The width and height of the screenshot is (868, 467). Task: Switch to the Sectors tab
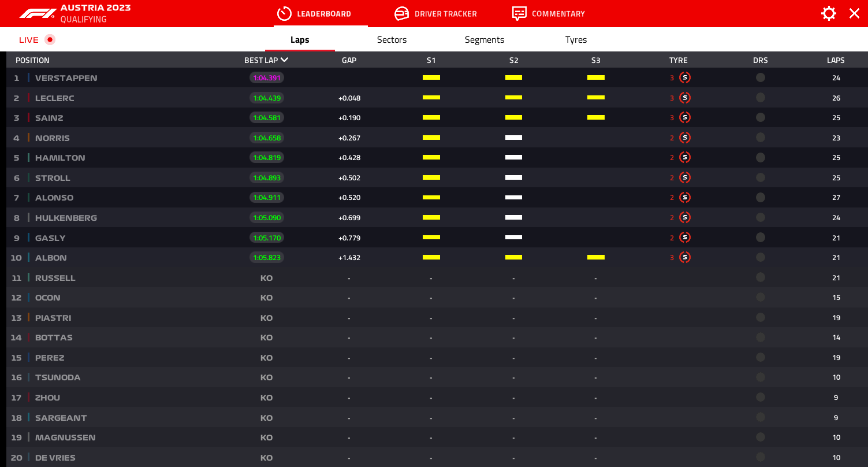click(392, 40)
